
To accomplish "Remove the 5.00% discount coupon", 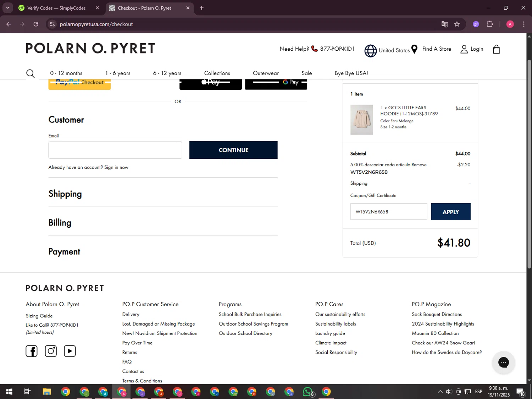I will click(419, 165).
